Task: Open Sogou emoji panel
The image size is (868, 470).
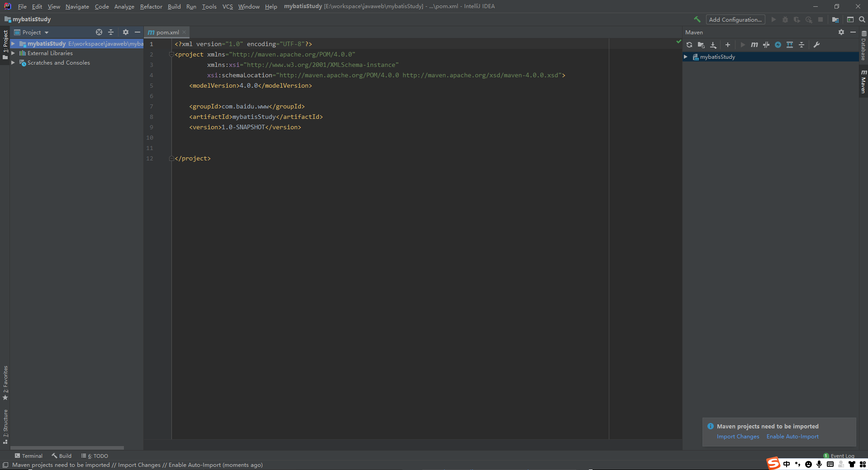Action: click(808, 464)
